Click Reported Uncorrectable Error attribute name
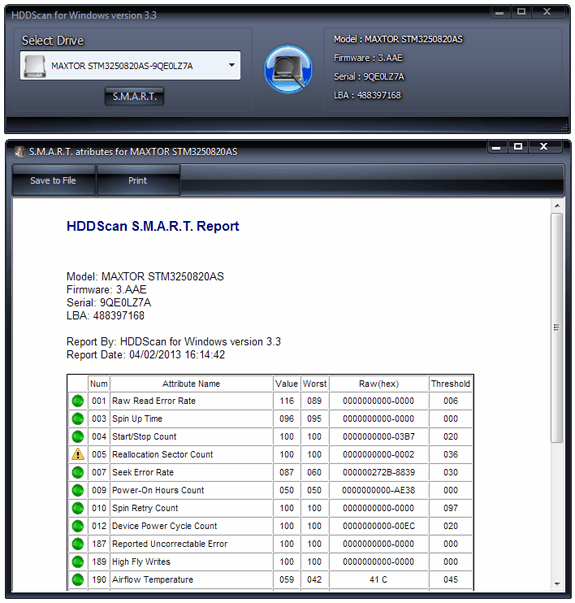Viewport: 575px width, 603px height. pos(170,544)
